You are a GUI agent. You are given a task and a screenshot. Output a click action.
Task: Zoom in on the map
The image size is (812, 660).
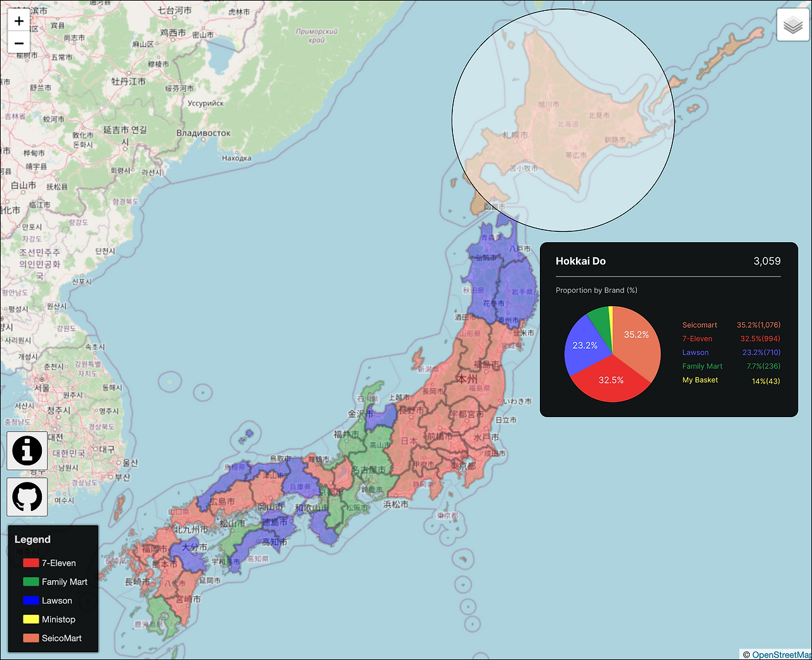[18, 20]
